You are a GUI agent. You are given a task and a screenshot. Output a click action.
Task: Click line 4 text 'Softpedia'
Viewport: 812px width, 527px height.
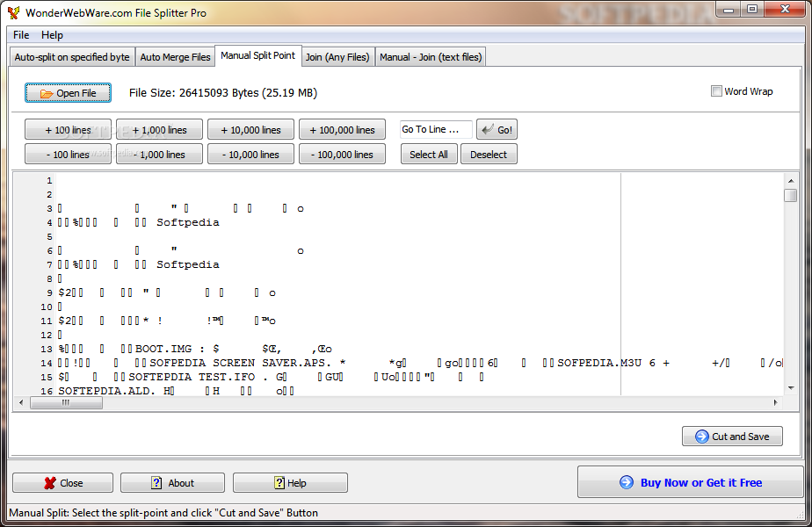[188, 222]
